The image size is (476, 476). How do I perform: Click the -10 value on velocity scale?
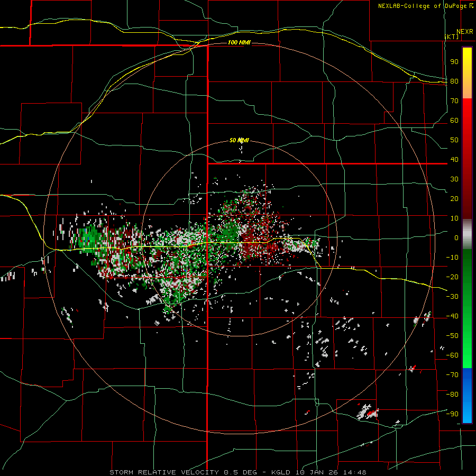point(452,258)
